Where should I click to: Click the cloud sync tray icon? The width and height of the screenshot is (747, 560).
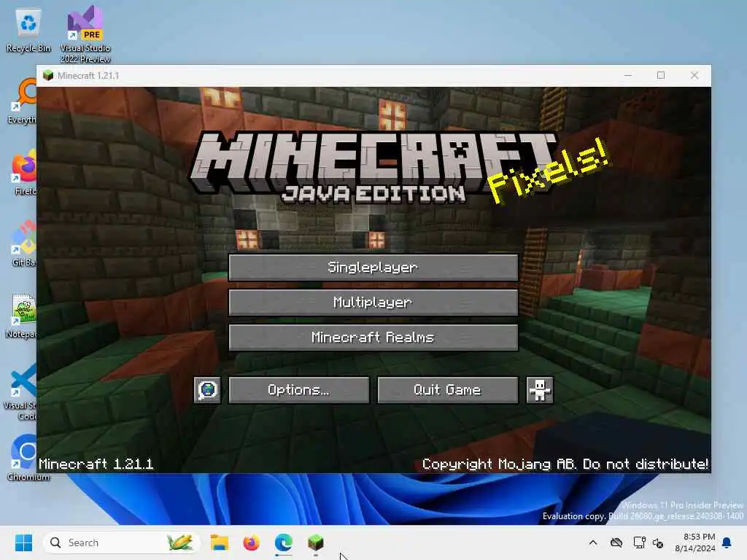click(616, 542)
